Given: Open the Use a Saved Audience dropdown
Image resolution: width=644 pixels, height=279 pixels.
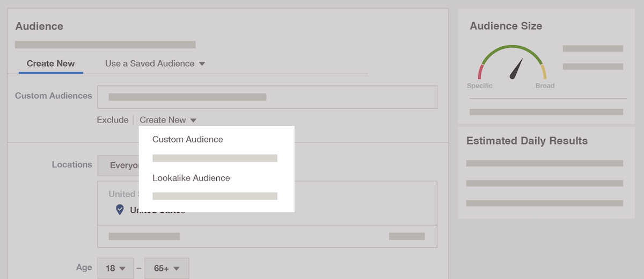Looking at the screenshot, I should [x=155, y=63].
